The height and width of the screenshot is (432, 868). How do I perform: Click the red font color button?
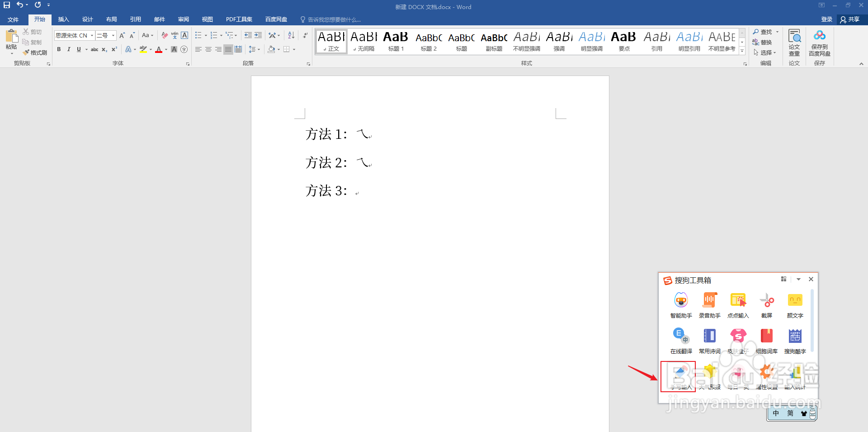(x=159, y=49)
